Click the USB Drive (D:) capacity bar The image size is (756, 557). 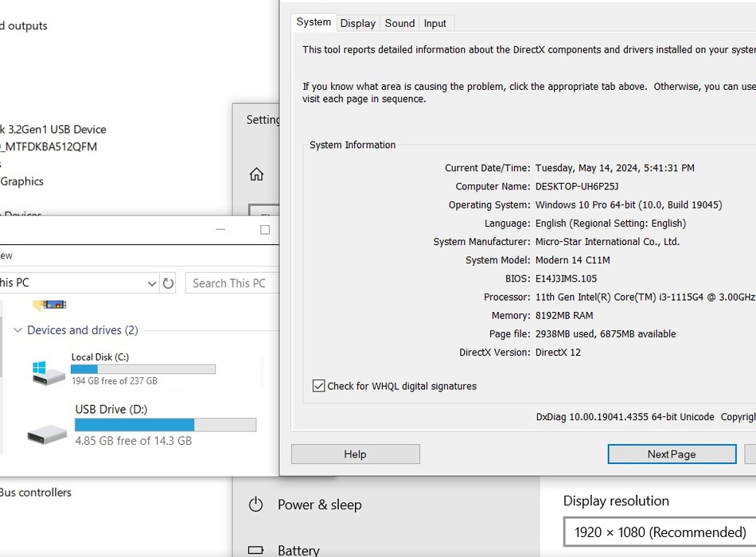click(166, 425)
